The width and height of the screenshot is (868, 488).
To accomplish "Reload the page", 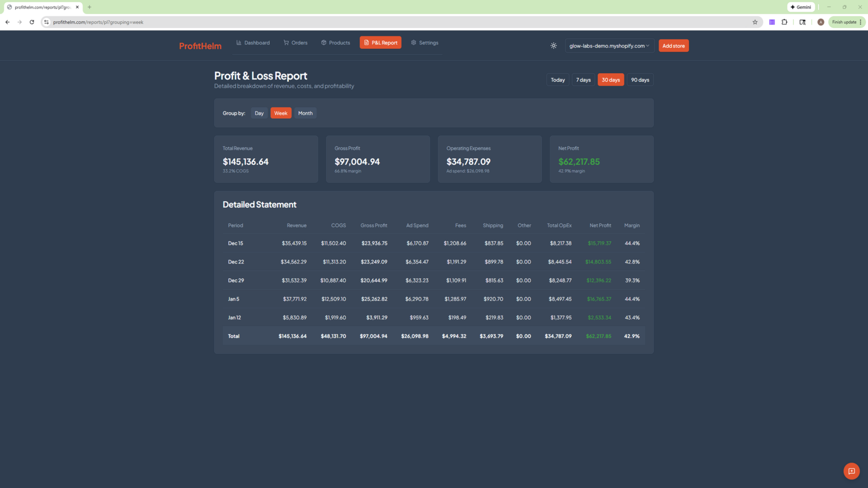I will [x=32, y=22].
